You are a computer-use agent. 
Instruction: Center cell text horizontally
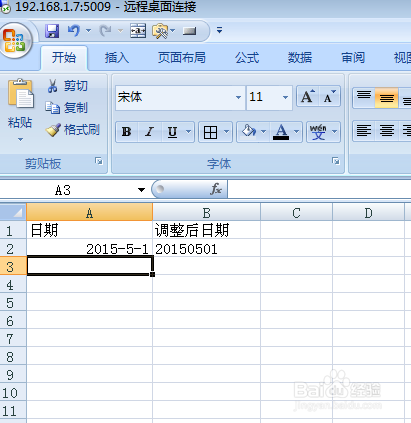[387, 131]
